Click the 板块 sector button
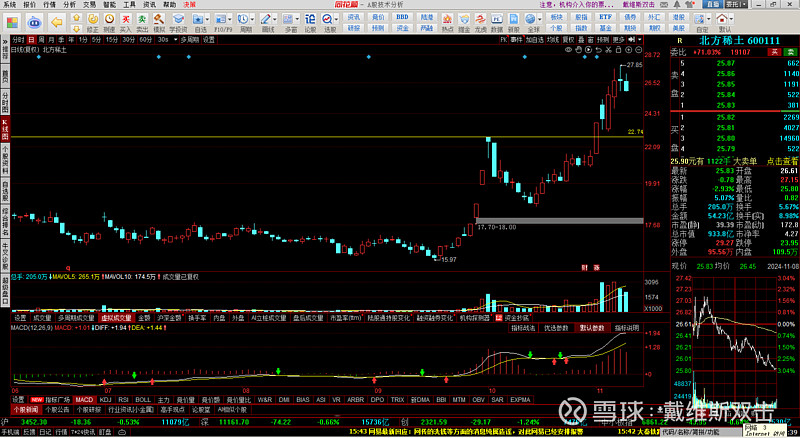 click(556, 17)
